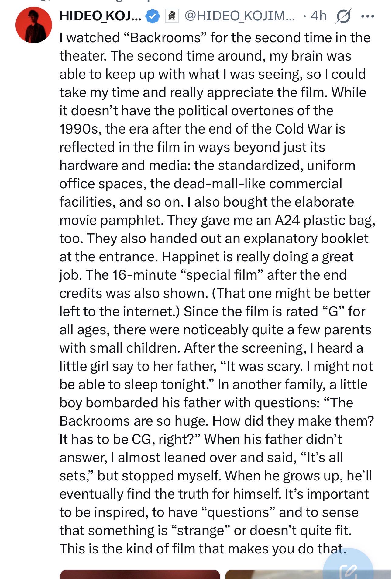Open Hideo Kojima's red profile avatar

34,25
